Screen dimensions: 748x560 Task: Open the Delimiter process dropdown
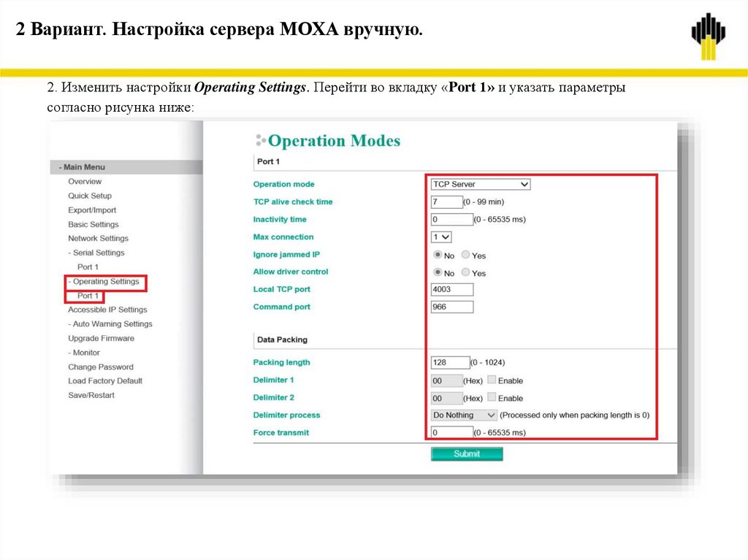coord(463,415)
